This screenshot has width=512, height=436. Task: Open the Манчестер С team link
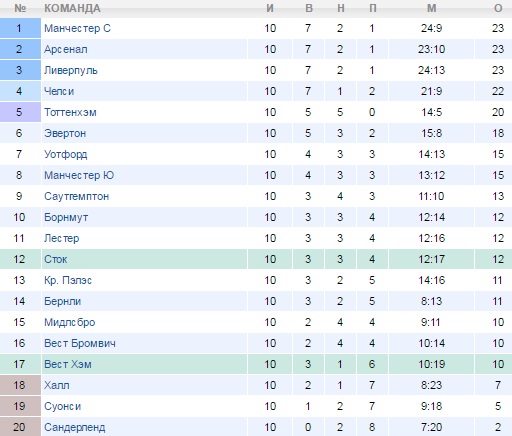pos(77,28)
